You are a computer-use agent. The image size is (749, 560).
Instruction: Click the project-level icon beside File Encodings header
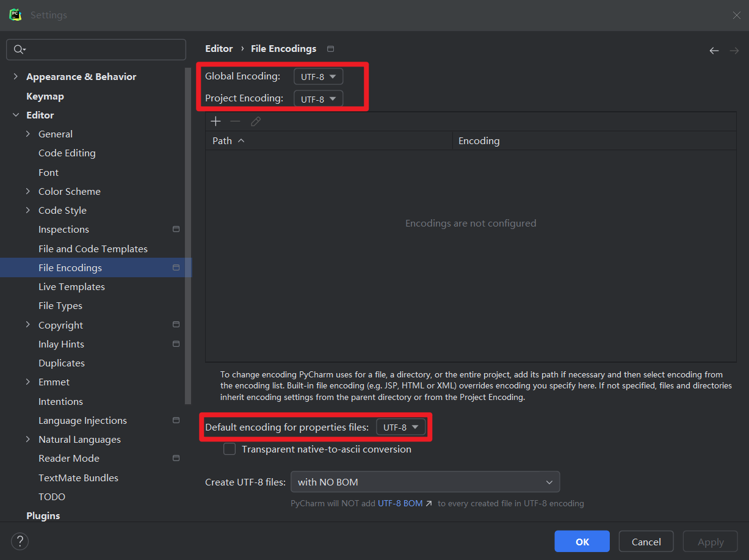pyautogui.click(x=331, y=49)
